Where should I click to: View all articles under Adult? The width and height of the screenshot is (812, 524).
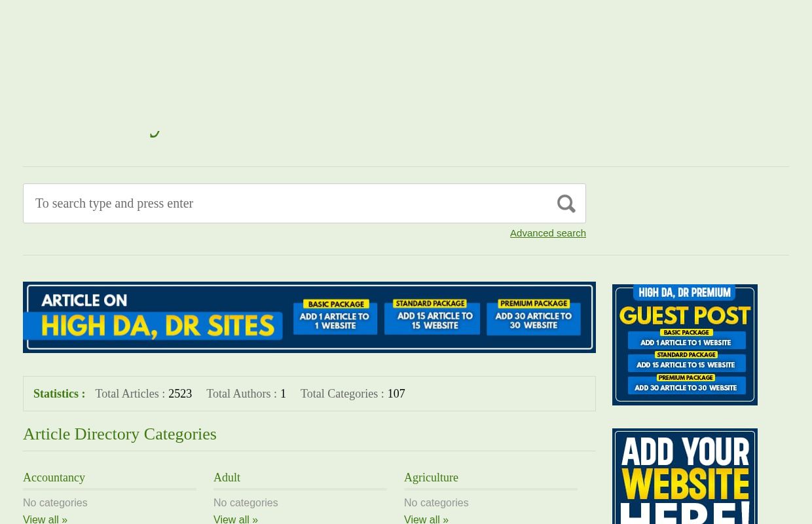(235, 519)
